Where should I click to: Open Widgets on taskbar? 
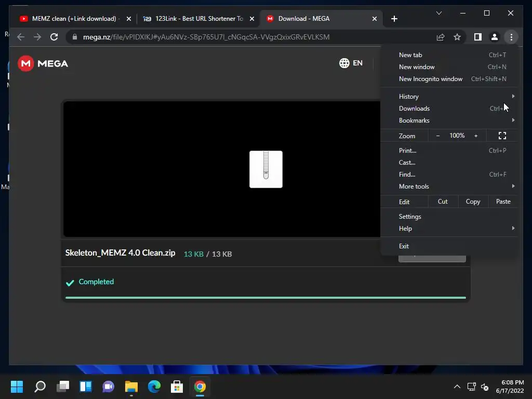point(86,387)
